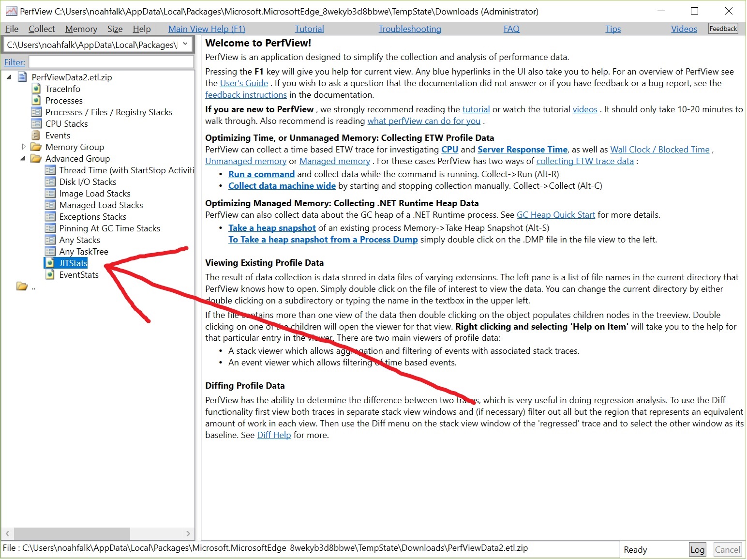
Task: Click the Log button
Action: (697, 549)
